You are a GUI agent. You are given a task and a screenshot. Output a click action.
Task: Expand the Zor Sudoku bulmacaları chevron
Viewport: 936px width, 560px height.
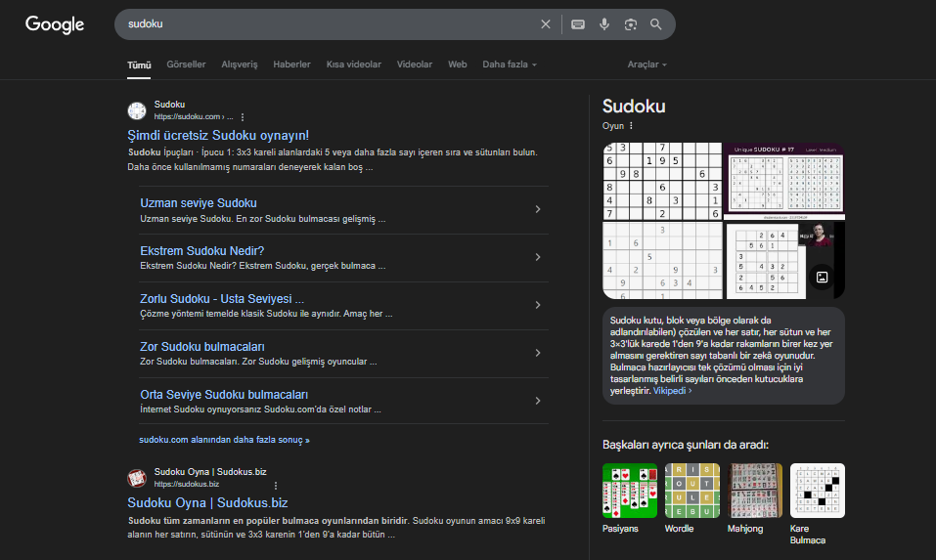[x=538, y=353]
